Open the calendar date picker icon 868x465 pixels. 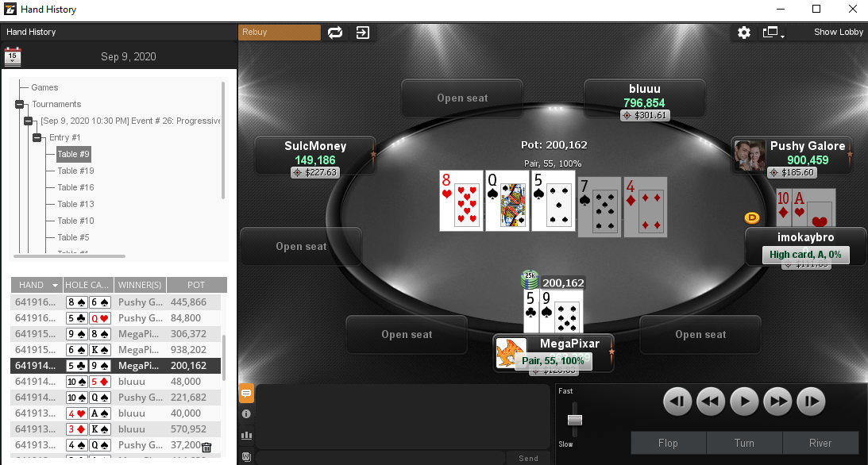click(12, 56)
